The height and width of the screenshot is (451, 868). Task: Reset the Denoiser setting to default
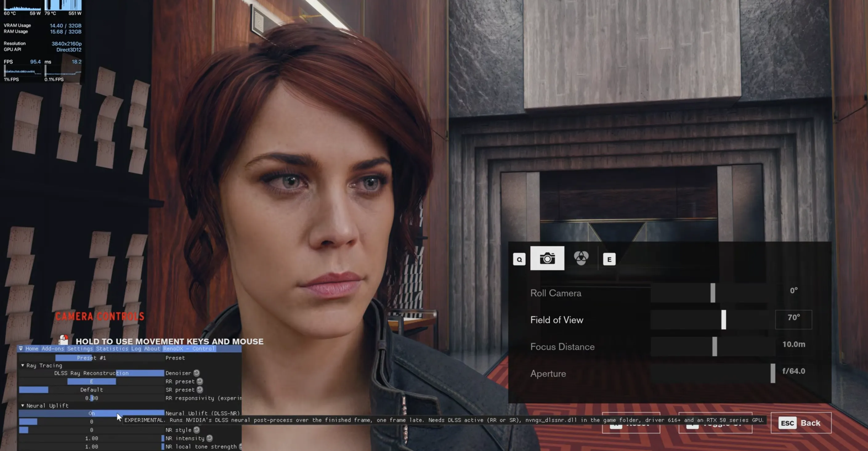coord(197,373)
